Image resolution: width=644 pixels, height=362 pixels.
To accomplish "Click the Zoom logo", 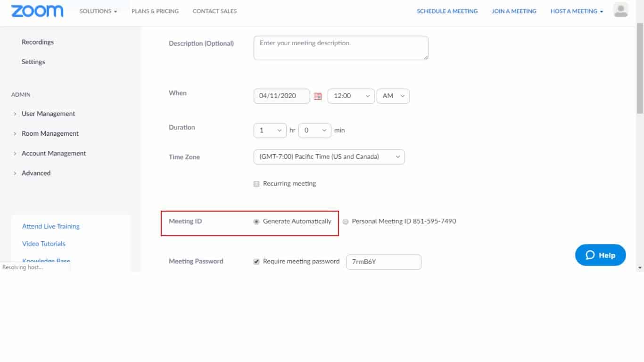I will (37, 11).
